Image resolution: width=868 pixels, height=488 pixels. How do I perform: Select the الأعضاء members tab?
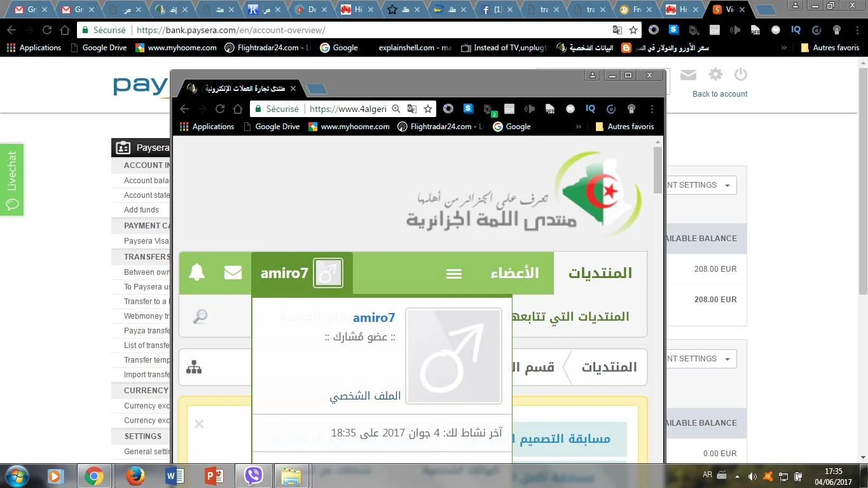click(x=514, y=274)
